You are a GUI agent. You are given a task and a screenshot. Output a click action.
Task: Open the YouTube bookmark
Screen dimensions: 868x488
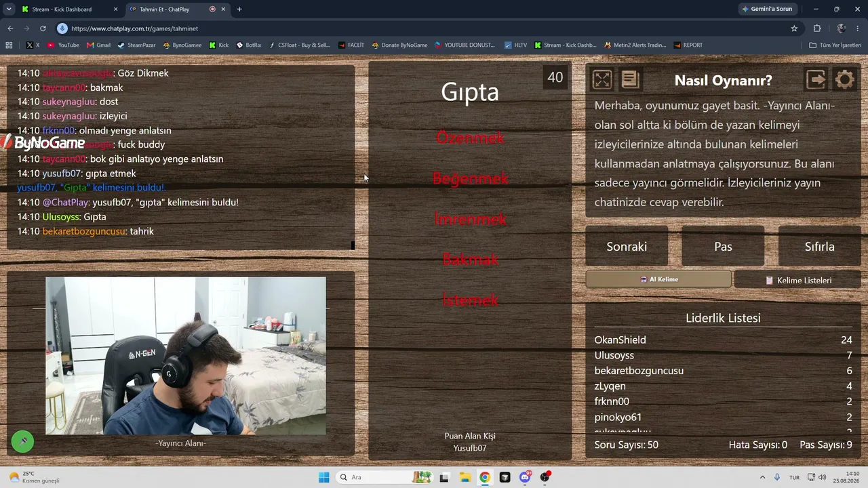[x=63, y=45]
